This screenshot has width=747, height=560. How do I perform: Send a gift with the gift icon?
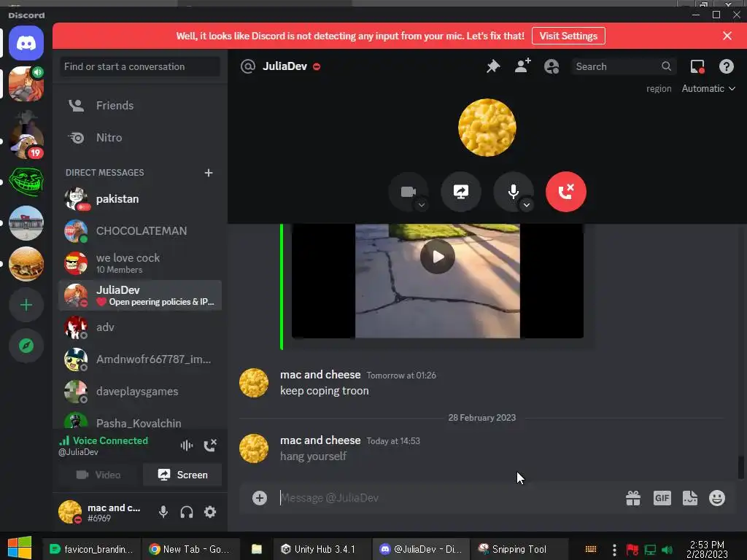click(x=633, y=498)
